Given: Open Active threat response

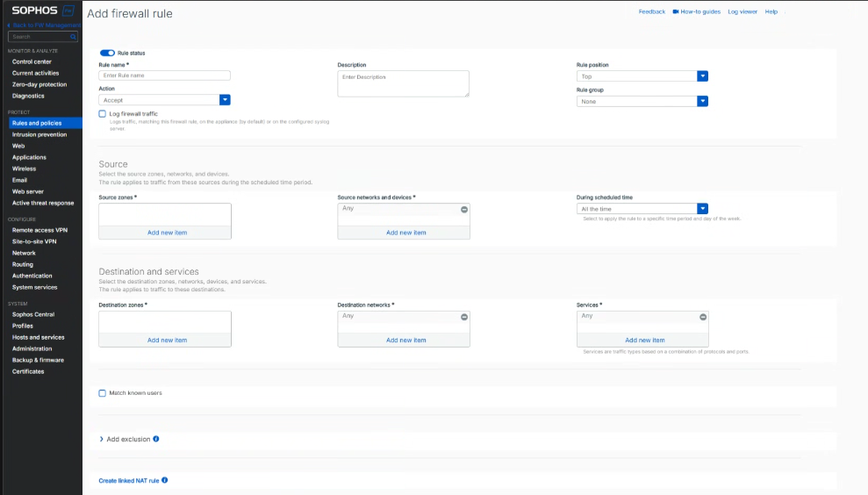Looking at the screenshot, I should tap(43, 204).
